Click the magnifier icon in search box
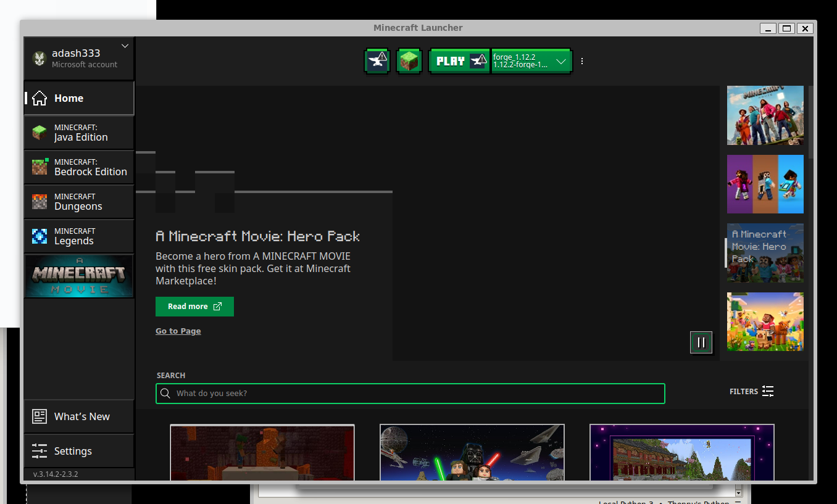This screenshot has width=837, height=504. point(165,394)
